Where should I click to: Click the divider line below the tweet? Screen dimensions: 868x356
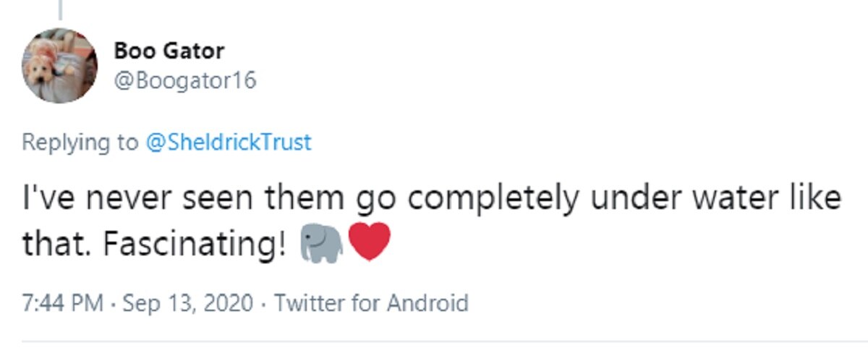(434, 342)
